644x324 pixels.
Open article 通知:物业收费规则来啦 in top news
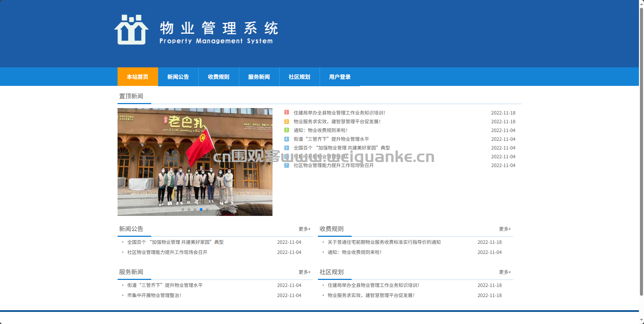(320, 130)
